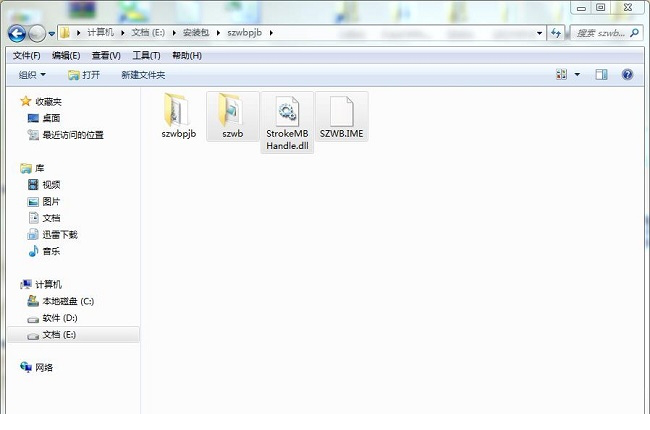The width and height of the screenshot is (650, 430).
Task: Open the view options dropdown arrow
Action: click(x=577, y=75)
